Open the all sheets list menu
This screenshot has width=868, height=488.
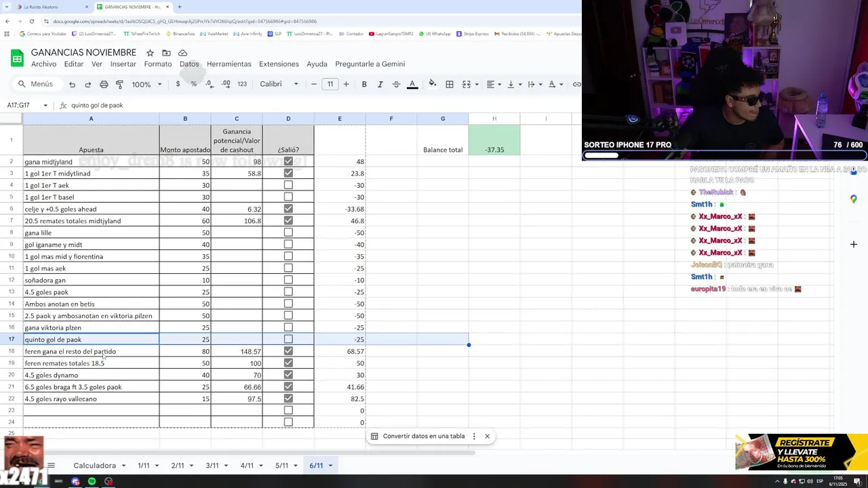51,466
